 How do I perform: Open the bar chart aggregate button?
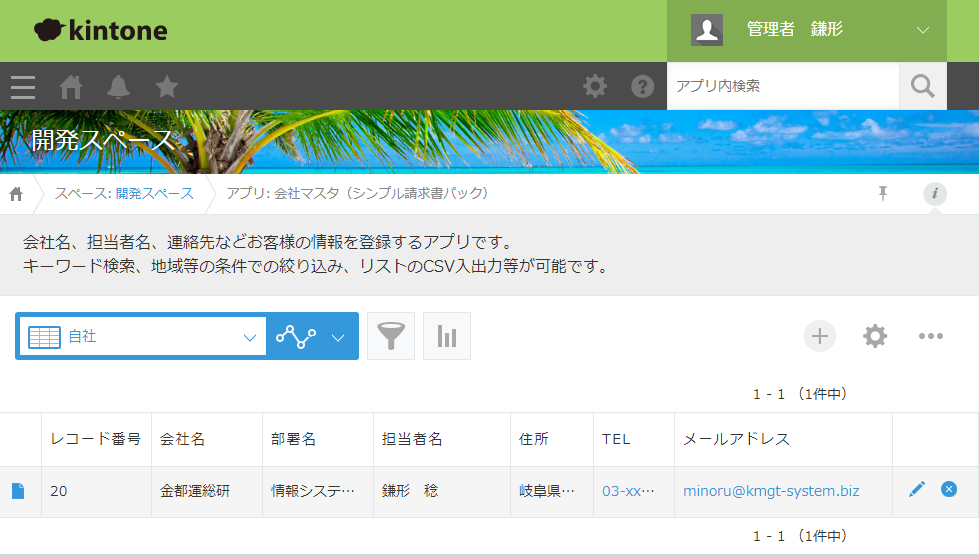(447, 336)
